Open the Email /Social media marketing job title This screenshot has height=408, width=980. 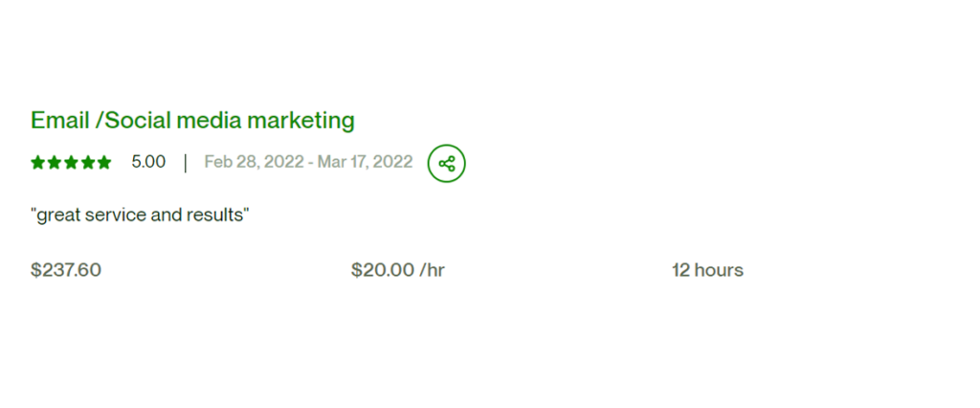click(x=192, y=121)
